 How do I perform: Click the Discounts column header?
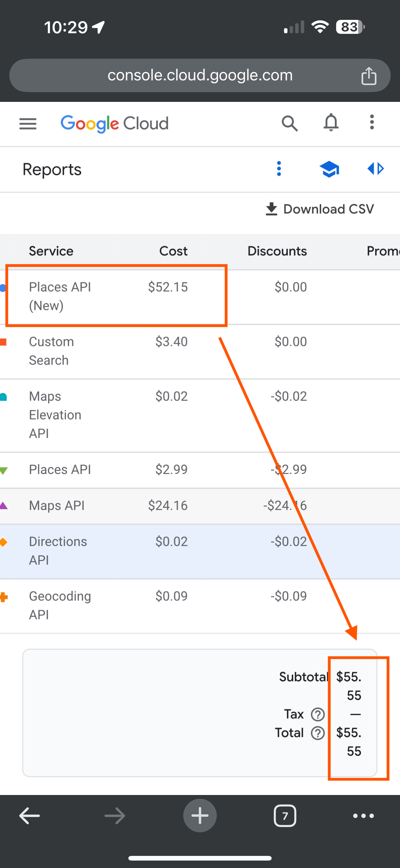pos(277,251)
